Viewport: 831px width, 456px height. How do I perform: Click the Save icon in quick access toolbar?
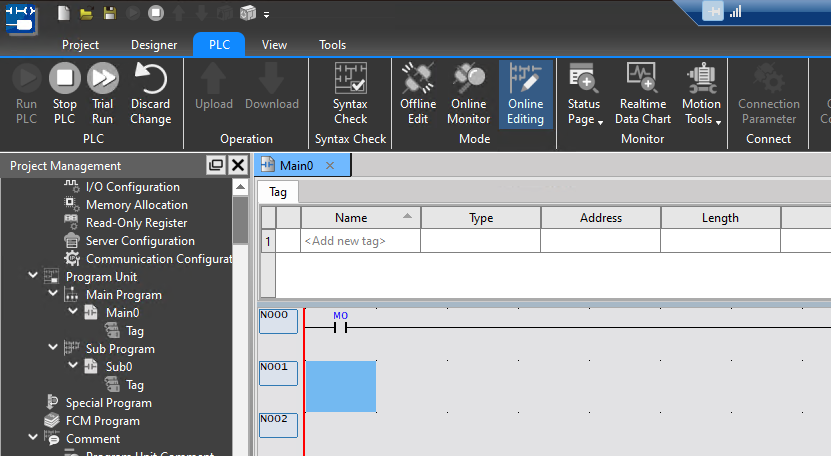[x=108, y=13]
